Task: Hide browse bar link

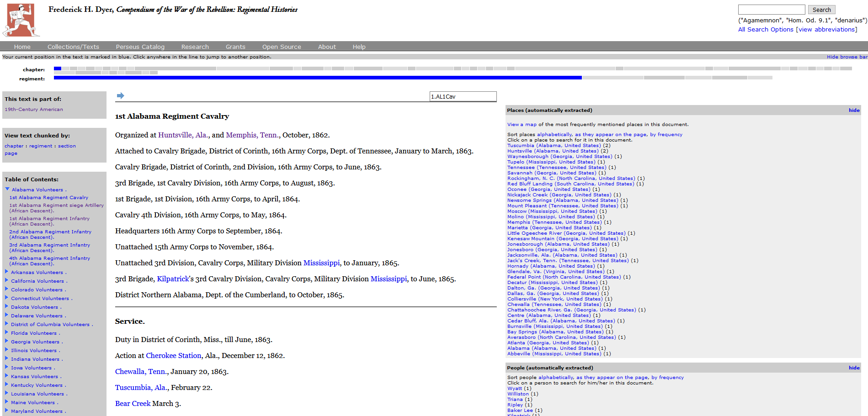Action: point(847,57)
